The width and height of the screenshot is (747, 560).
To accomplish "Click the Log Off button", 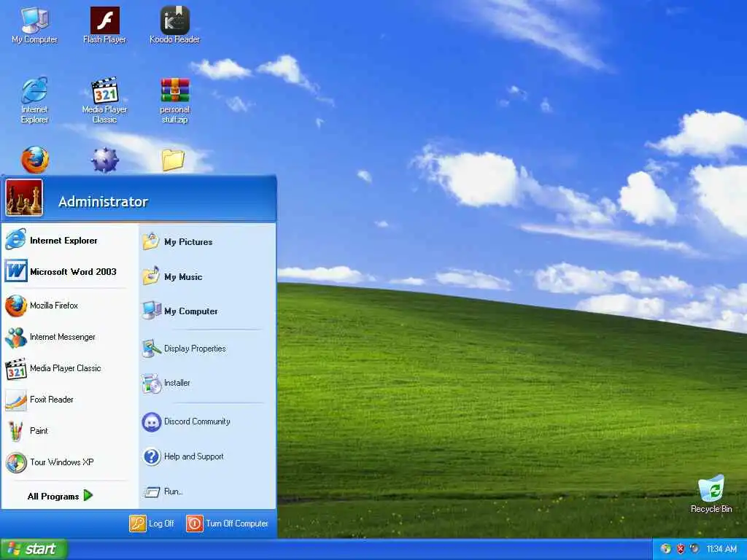I will pos(152,524).
